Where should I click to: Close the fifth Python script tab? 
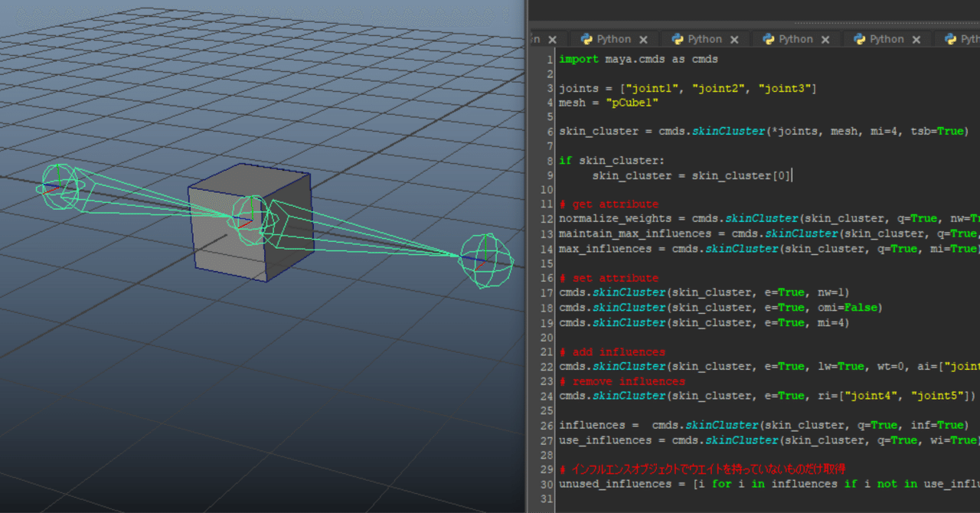click(916, 38)
